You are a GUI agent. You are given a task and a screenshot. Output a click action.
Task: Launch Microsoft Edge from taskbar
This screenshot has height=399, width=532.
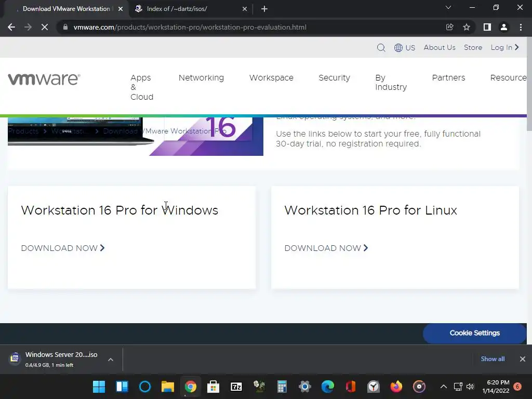pos(328,387)
